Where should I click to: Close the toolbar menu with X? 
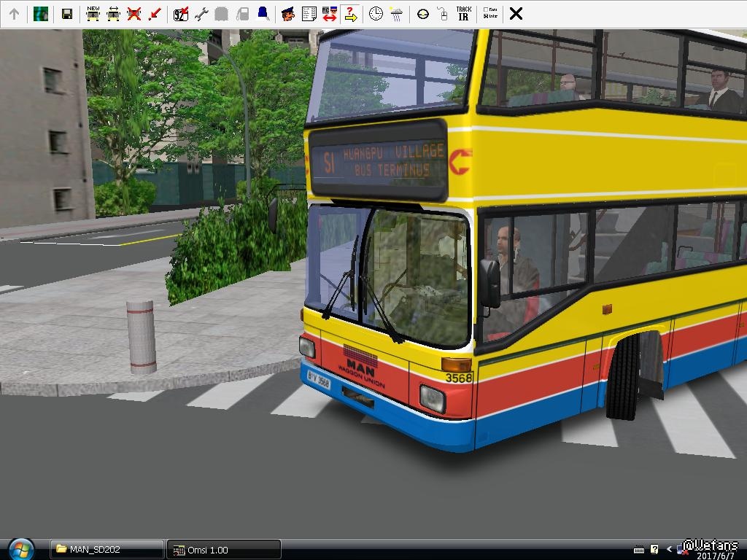[x=516, y=14]
